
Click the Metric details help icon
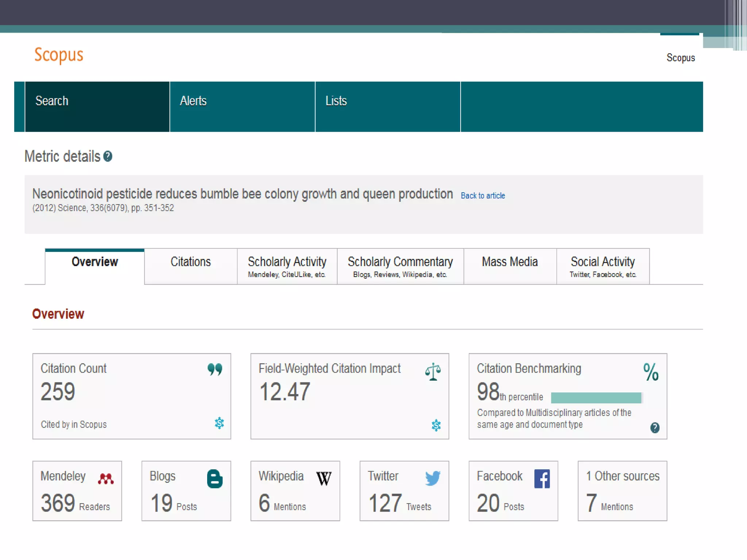point(108,156)
